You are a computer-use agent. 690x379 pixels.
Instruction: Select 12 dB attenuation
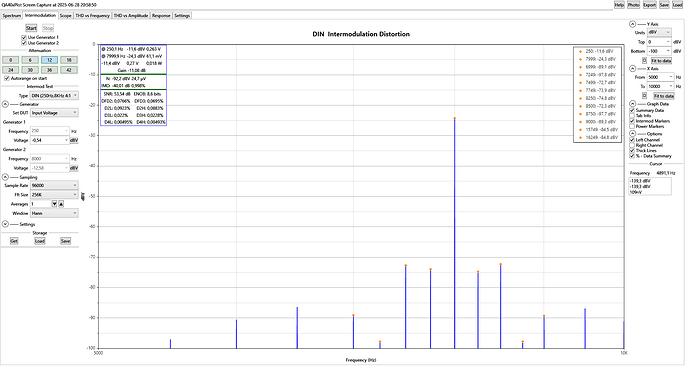click(49, 60)
